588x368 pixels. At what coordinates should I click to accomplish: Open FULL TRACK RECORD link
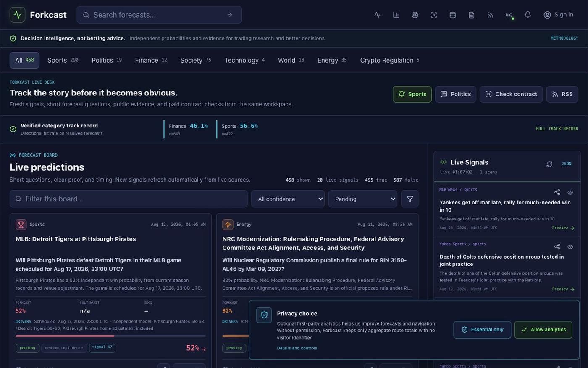pos(557,129)
